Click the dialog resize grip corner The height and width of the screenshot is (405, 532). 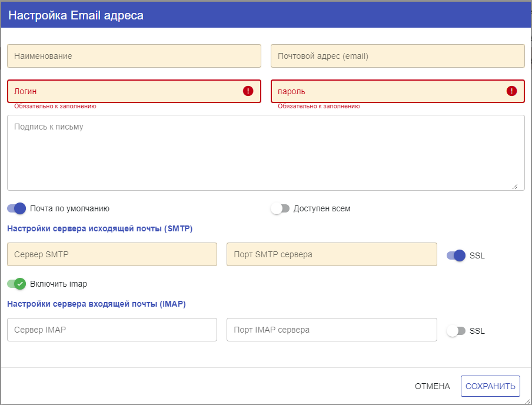point(528,401)
